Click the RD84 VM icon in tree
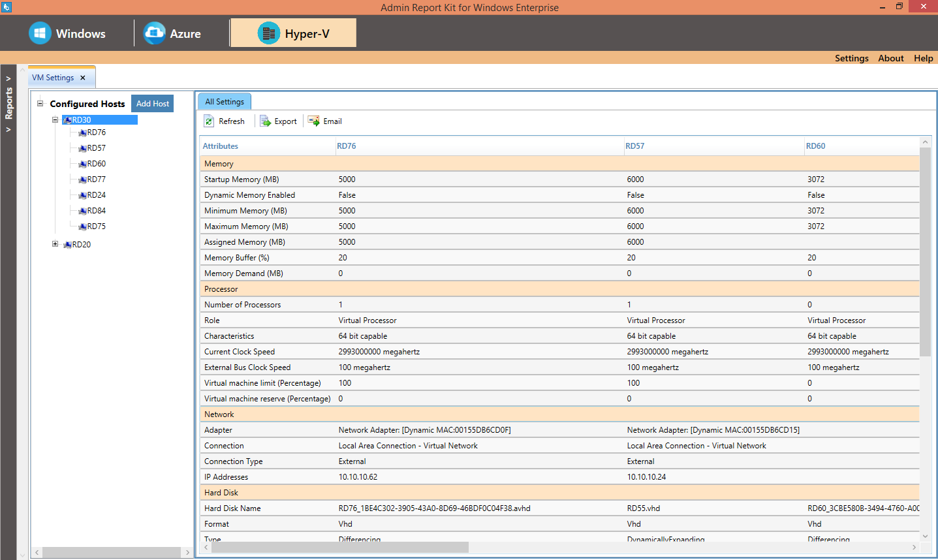 tap(82, 211)
